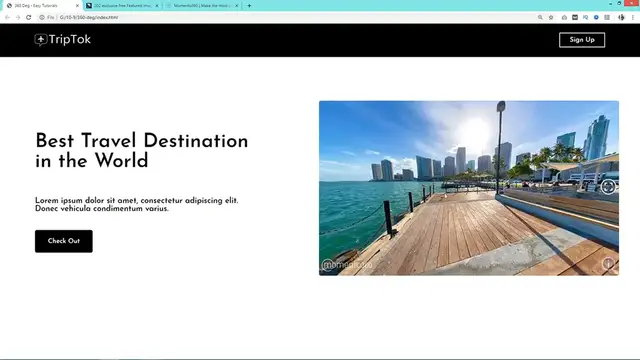The width and height of the screenshot is (640, 360).
Task: Switch to the Momento360 tab
Action: 202,6
